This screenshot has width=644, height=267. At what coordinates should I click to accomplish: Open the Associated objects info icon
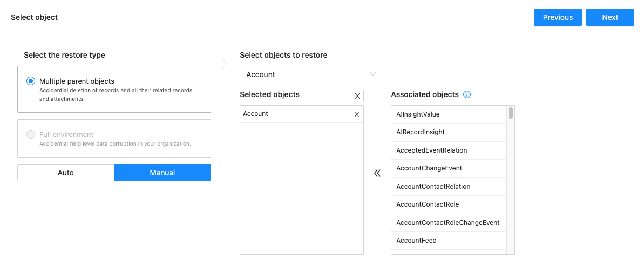[466, 95]
